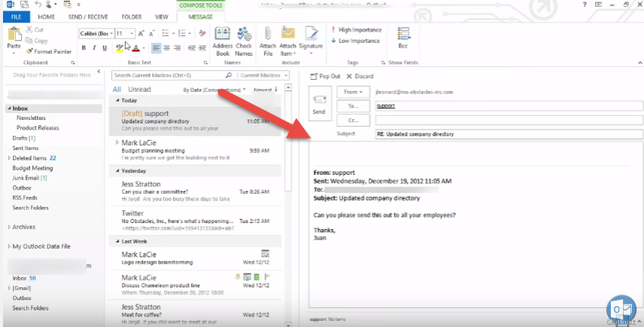This screenshot has width=644, height=327.
Task: Select the MESSAGE tab
Action: 200,17
